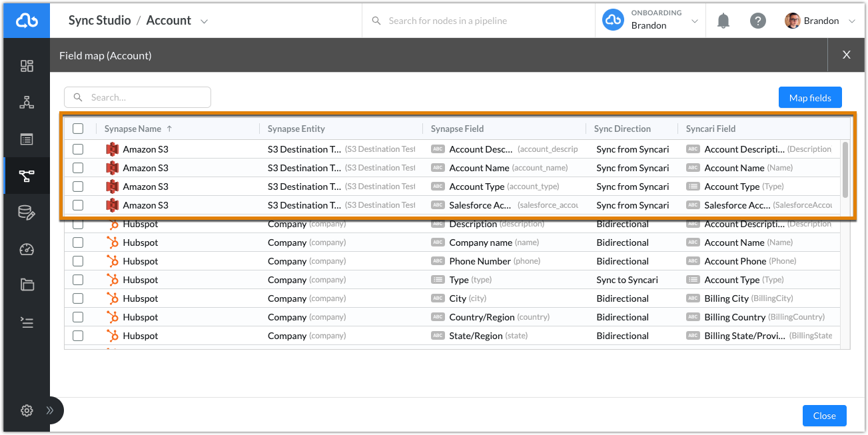The width and height of the screenshot is (868, 435).
Task: Click the table vertical scrollbar thumb
Action: pyautogui.click(x=845, y=169)
